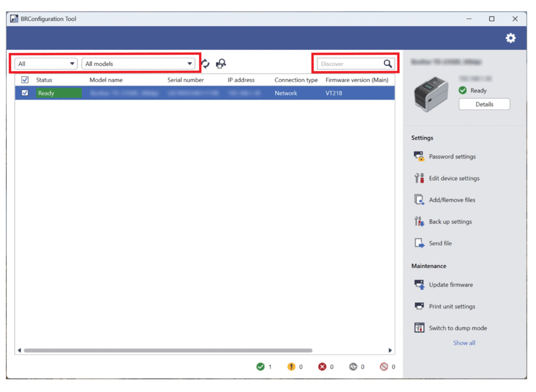Click the add printer search icon
536x392 pixels.
pyautogui.click(x=221, y=64)
